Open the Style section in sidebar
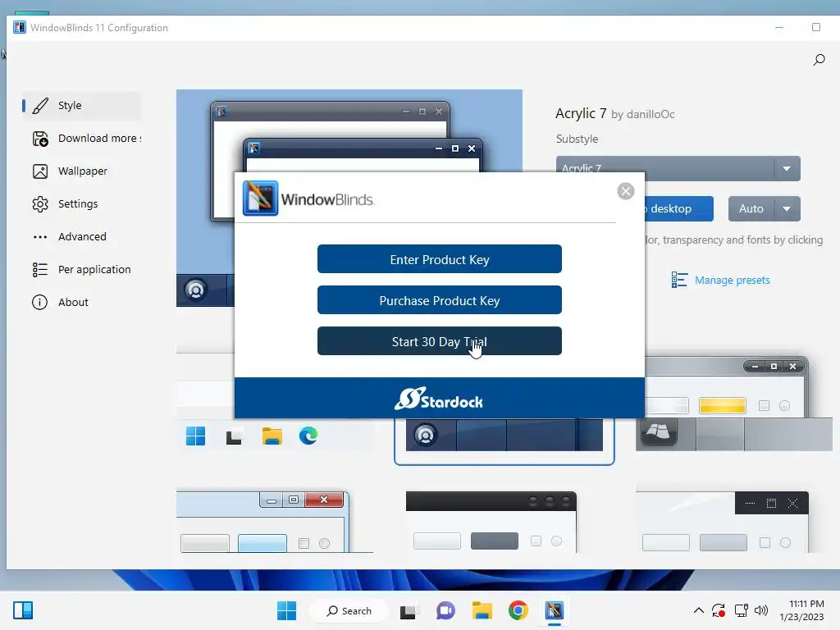This screenshot has height=630, width=840. point(81,106)
